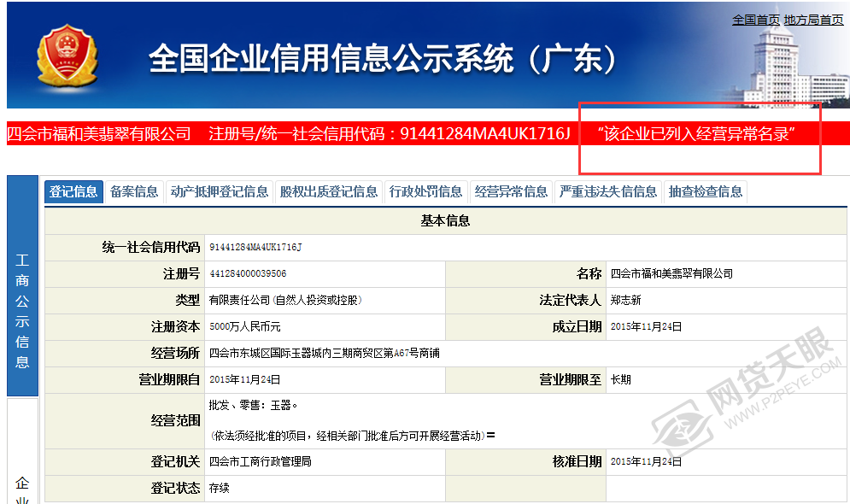Click legal representative name 郑志新
This screenshot has height=504, width=850.
[x=625, y=301]
